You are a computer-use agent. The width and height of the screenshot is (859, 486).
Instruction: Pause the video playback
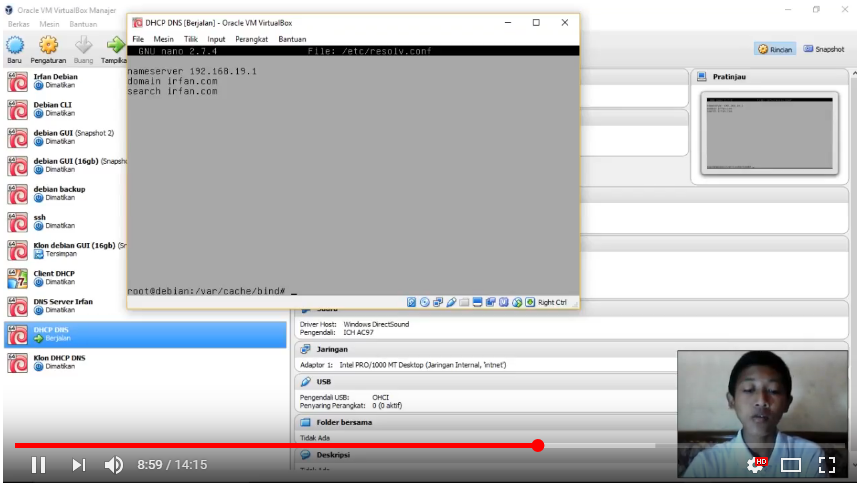point(38,465)
